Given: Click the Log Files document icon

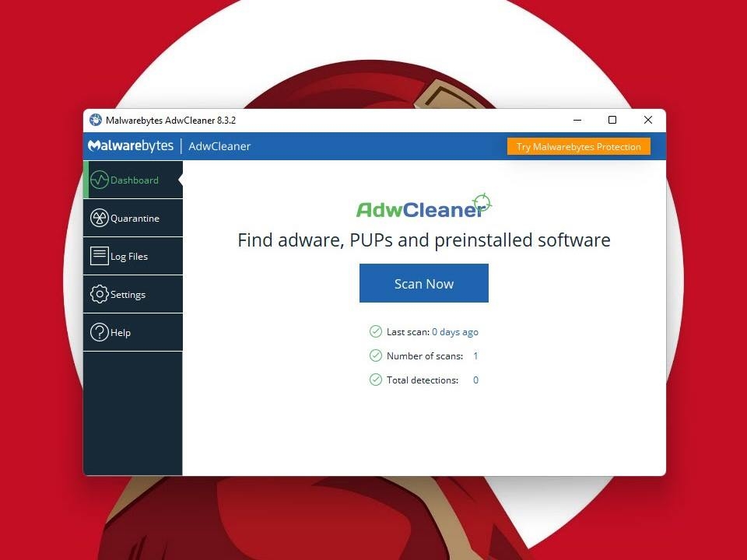Looking at the screenshot, I should pos(99,256).
